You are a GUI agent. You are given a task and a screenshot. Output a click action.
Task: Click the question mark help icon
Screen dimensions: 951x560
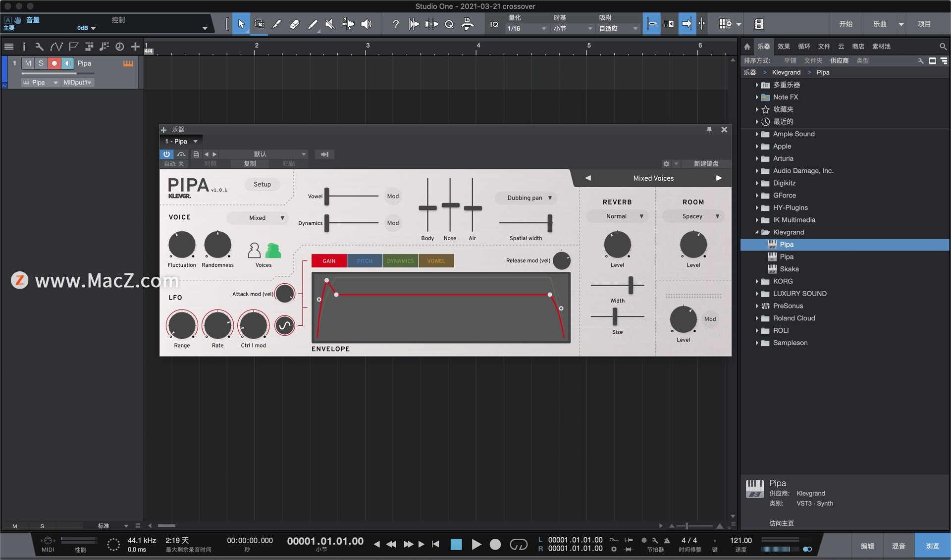(x=396, y=24)
